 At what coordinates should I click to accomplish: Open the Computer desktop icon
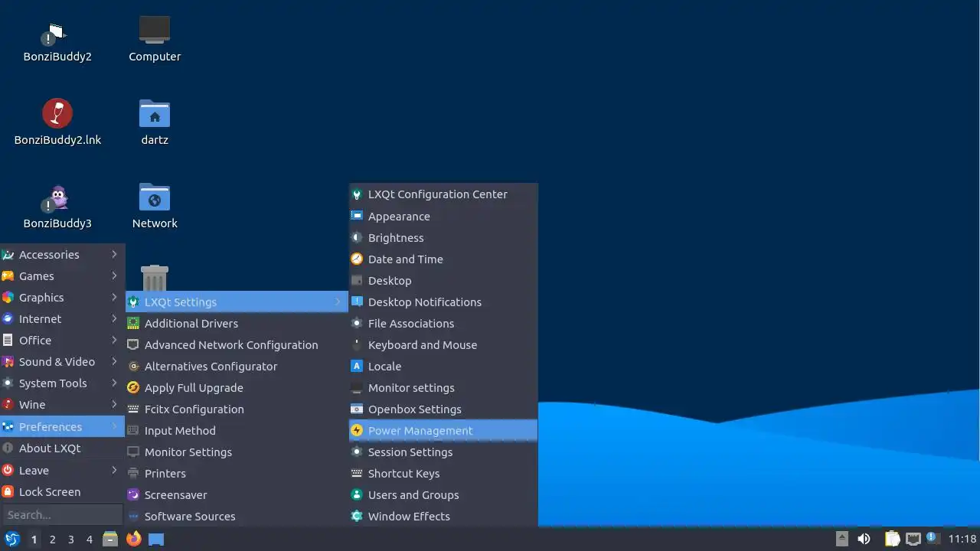pyautogui.click(x=155, y=31)
